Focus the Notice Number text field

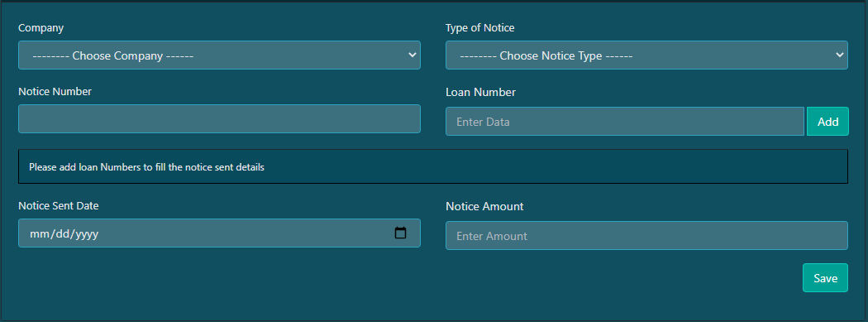click(x=219, y=118)
